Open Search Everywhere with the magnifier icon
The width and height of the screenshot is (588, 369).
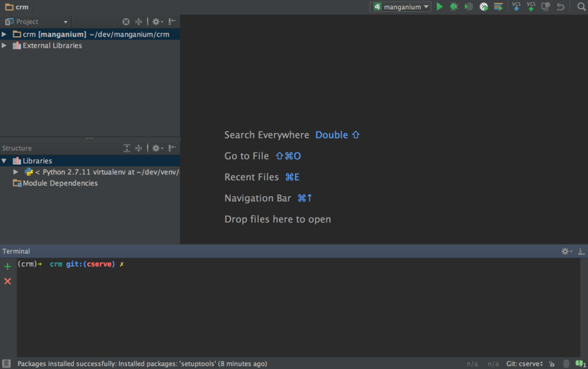click(581, 7)
